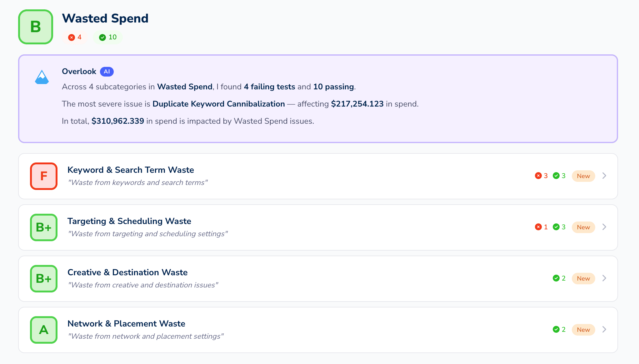Open the Network & Placement Waste section
The width and height of the screenshot is (639, 364).
pos(604,330)
